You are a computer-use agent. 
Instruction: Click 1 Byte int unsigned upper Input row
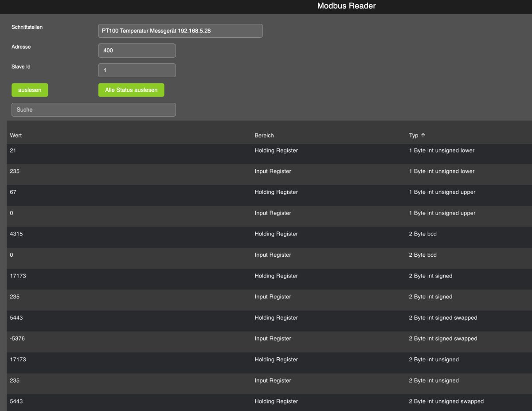pos(442,213)
